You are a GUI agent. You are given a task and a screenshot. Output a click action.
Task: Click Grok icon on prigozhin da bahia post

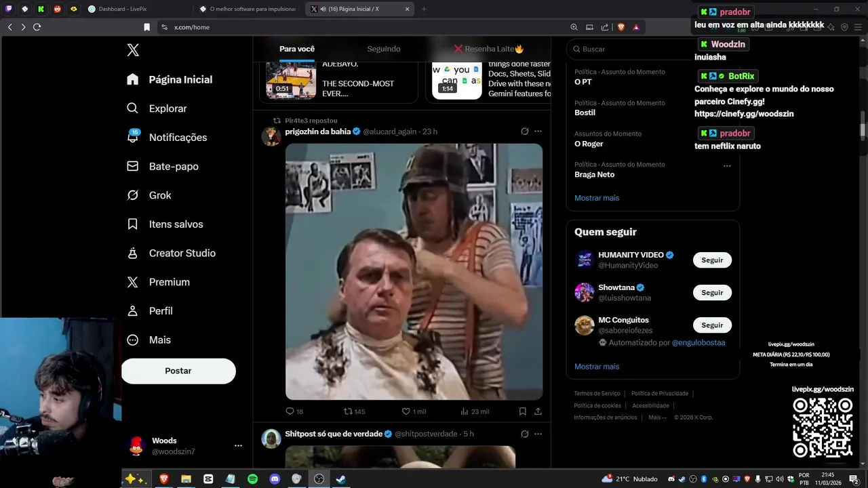[524, 131]
